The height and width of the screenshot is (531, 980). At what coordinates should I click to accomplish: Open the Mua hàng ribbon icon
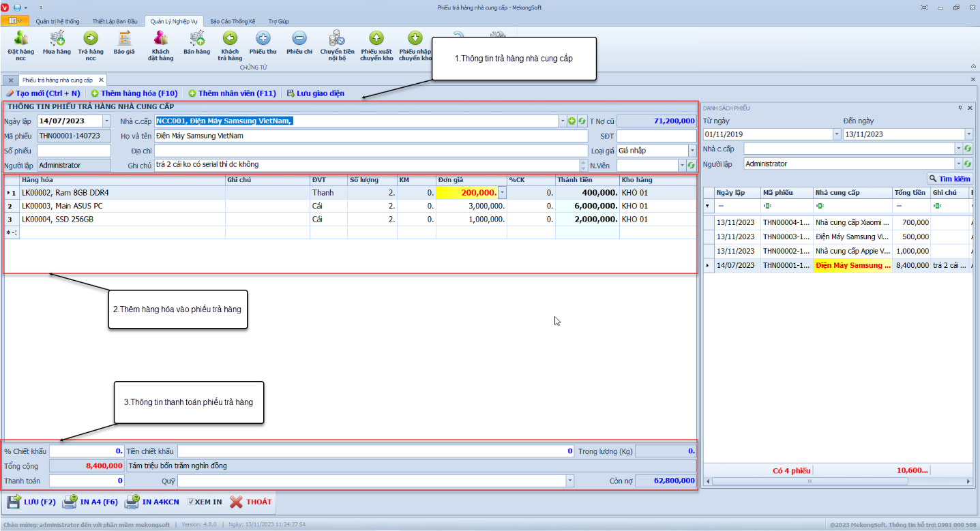(x=57, y=45)
